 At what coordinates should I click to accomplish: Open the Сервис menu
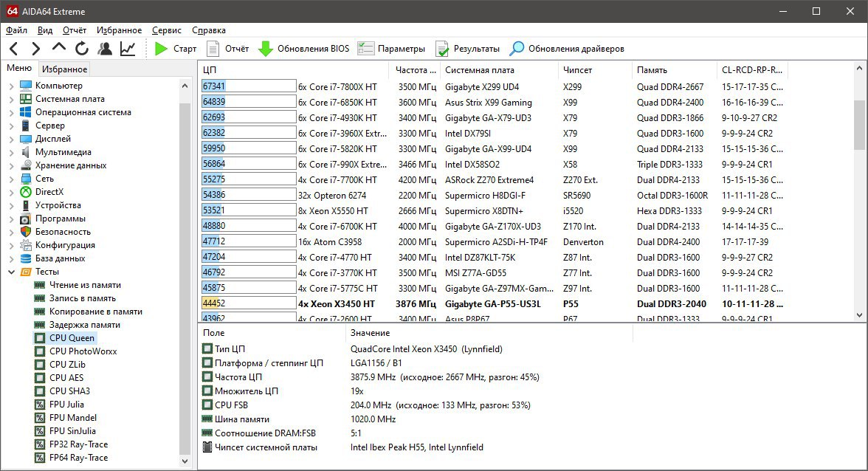167,30
